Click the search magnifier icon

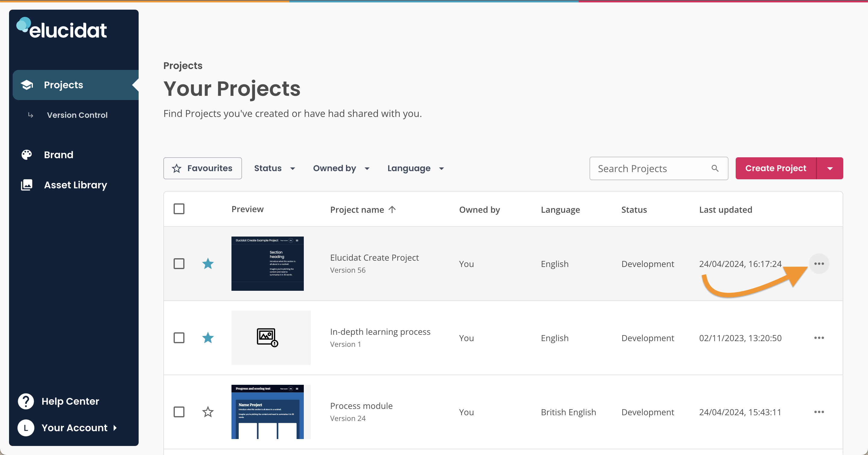pos(715,168)
